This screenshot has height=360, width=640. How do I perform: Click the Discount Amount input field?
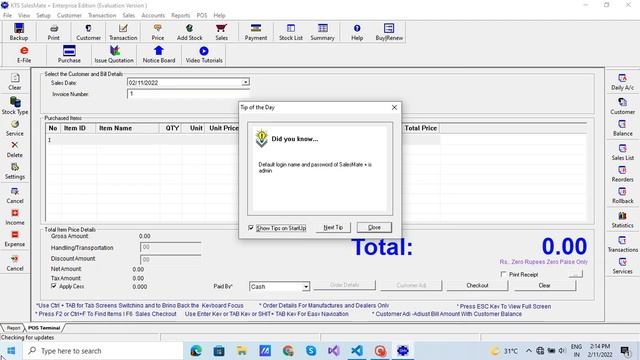pyautogui.click(x=171, y=259)
